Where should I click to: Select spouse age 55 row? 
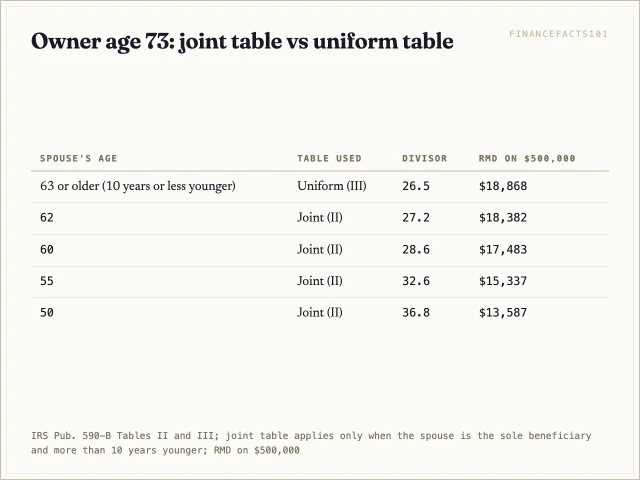(x=320, y=282)
